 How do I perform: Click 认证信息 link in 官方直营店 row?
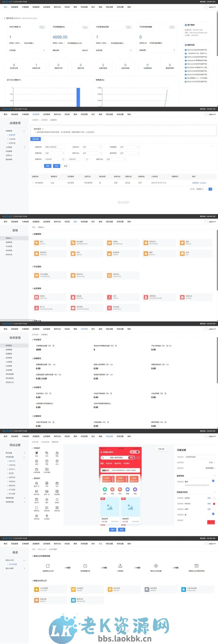[x=203, y=183]
